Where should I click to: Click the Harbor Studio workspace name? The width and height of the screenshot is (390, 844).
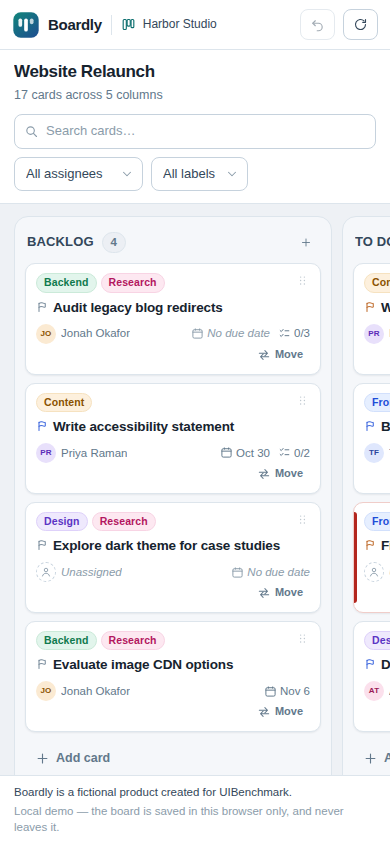[x=180, y=24]
